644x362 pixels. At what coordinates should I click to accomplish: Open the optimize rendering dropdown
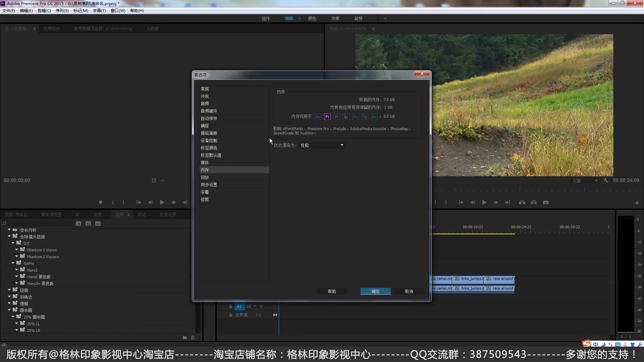pos(322,145)
